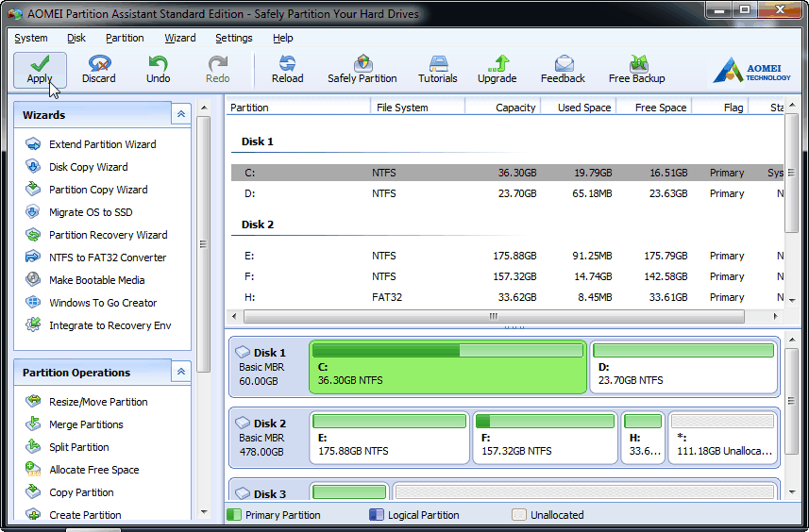Sort by Flag column header

[x=720, y=108]
